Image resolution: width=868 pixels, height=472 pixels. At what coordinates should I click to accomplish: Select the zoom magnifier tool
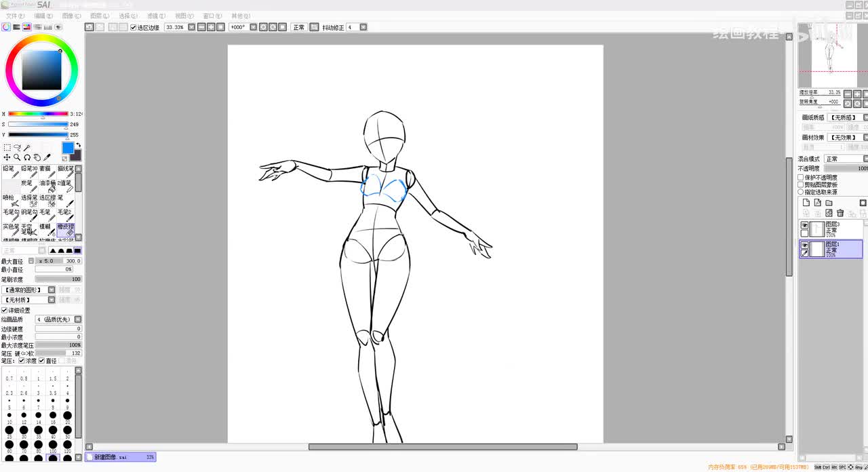coord(17,157)
